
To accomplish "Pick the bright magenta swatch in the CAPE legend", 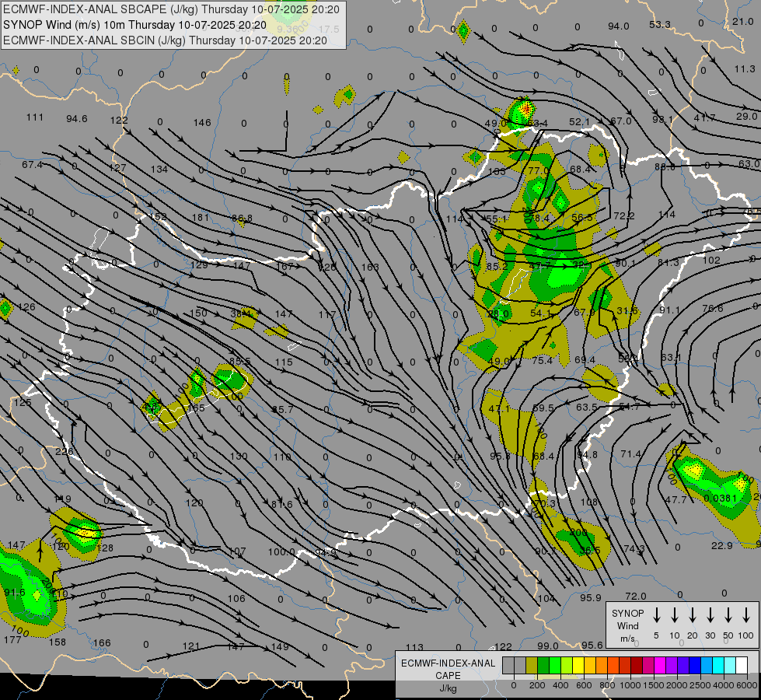I will pos(660,666).
